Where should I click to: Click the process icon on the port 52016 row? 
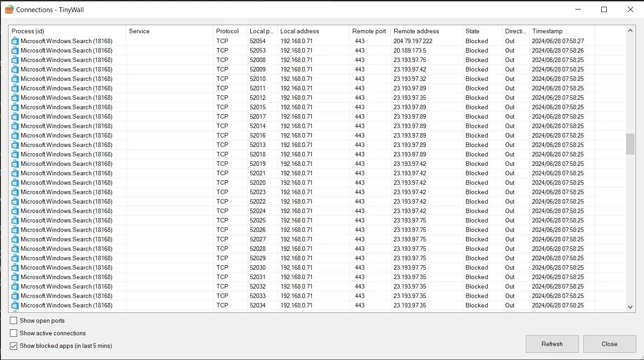pyautogui.click(x=15, y=135)
